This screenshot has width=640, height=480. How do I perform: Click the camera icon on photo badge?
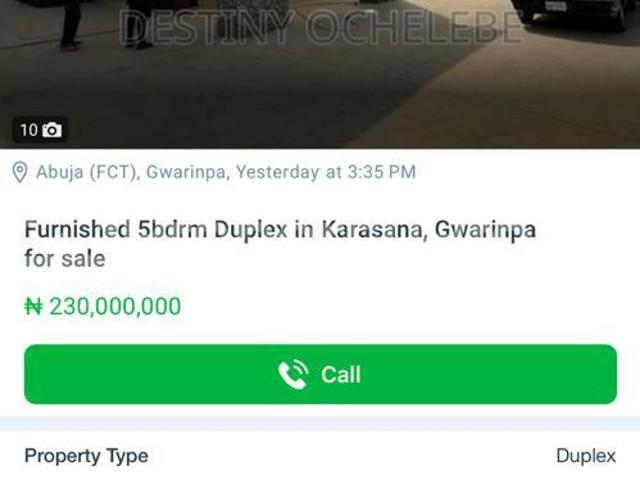pyautogui.click(x=52, y=130)
